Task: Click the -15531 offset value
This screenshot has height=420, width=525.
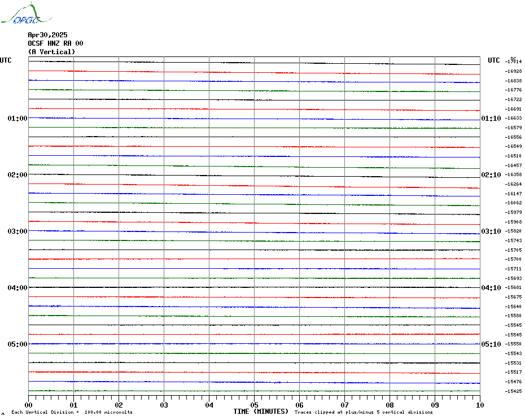Action: pos(513,363)
